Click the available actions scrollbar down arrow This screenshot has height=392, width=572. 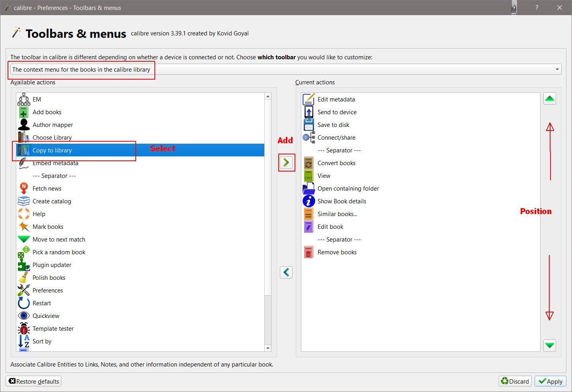[x=268, y=348]
